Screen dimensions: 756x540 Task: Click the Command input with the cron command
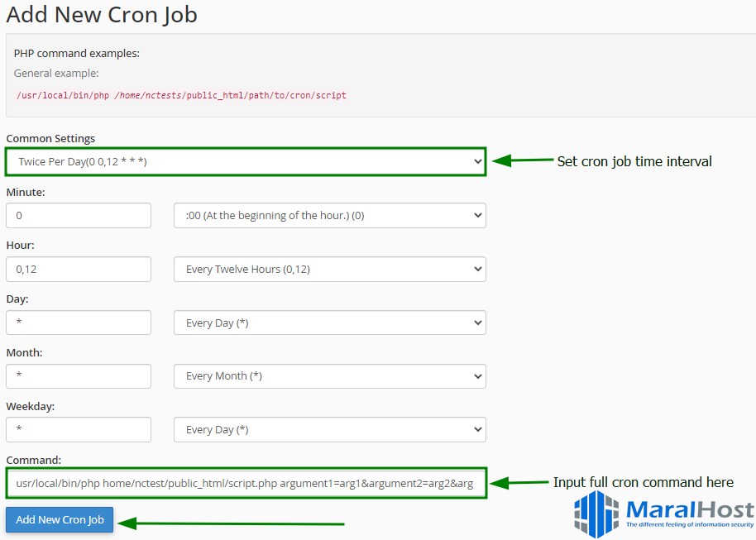[x=244, y=482]
